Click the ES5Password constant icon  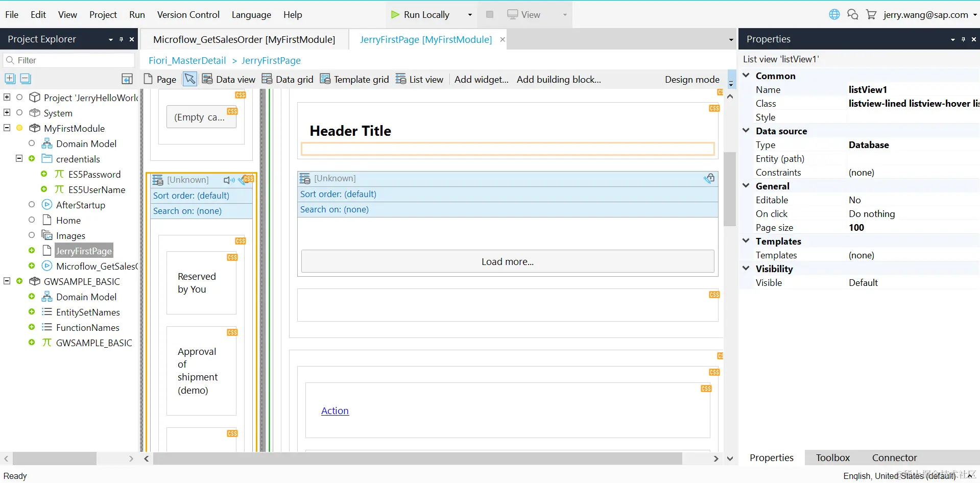point(59,174)
